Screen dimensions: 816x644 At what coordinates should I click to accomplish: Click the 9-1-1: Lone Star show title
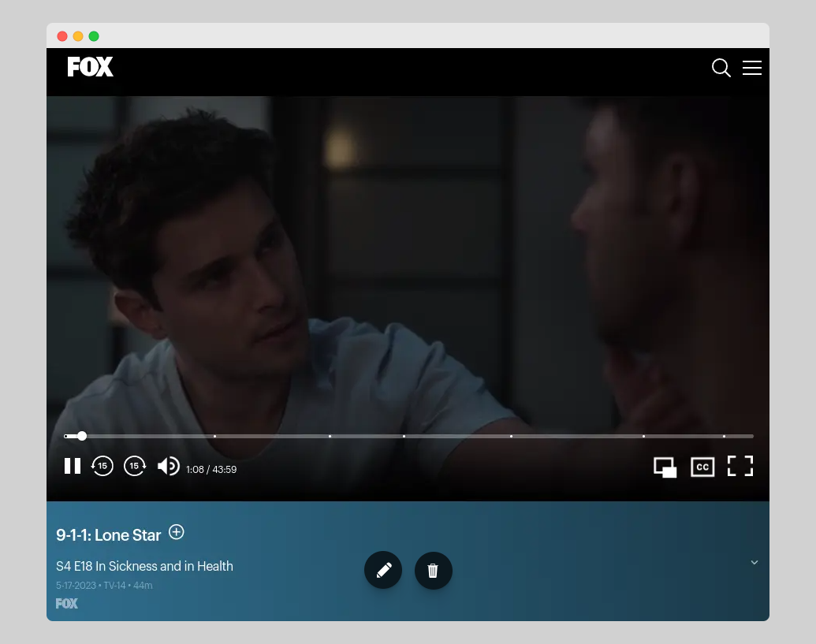tap(108, 534)
